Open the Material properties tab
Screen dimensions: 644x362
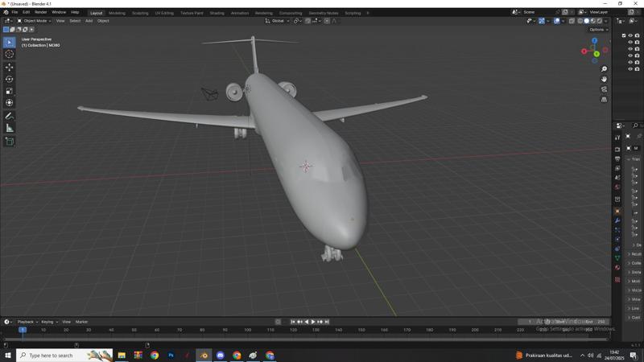pyautogui.click(x=617, y=268)
